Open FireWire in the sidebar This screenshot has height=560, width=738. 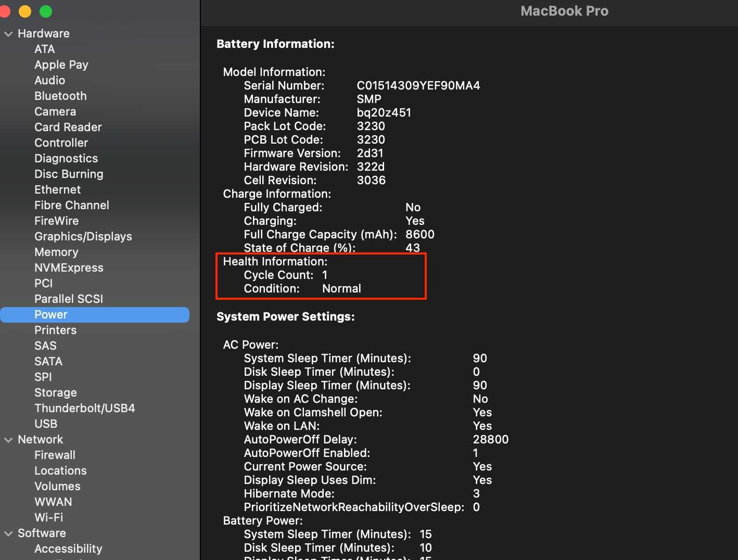[x=57, y=221]
